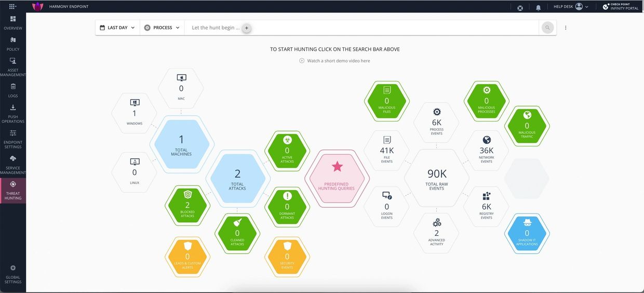Open Advanced Activity hexagon
This screenshot has height=293, width=644.
pyautogui.click(x=437, y=233)
